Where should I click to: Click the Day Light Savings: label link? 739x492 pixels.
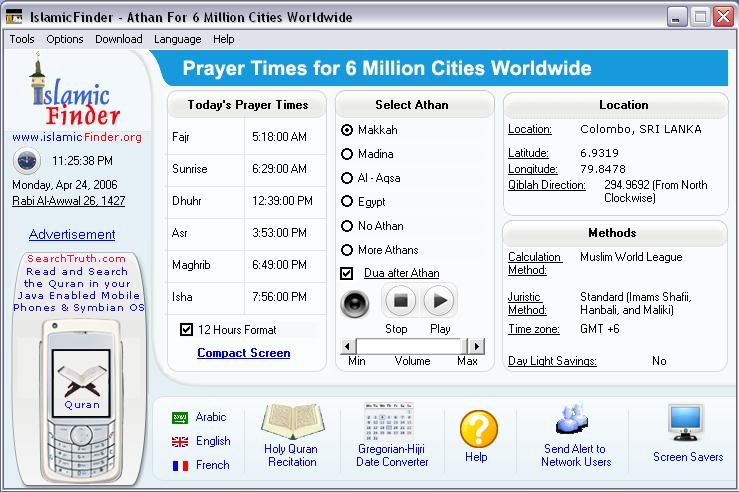pos(552,361)
